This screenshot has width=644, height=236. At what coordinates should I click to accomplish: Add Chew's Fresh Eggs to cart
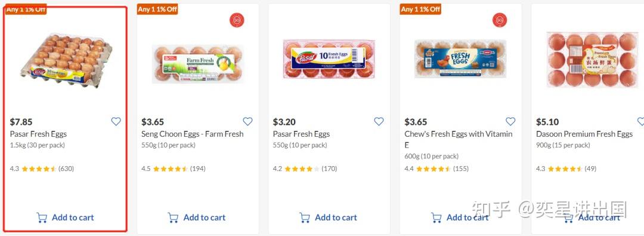click(x=460, y=217)
